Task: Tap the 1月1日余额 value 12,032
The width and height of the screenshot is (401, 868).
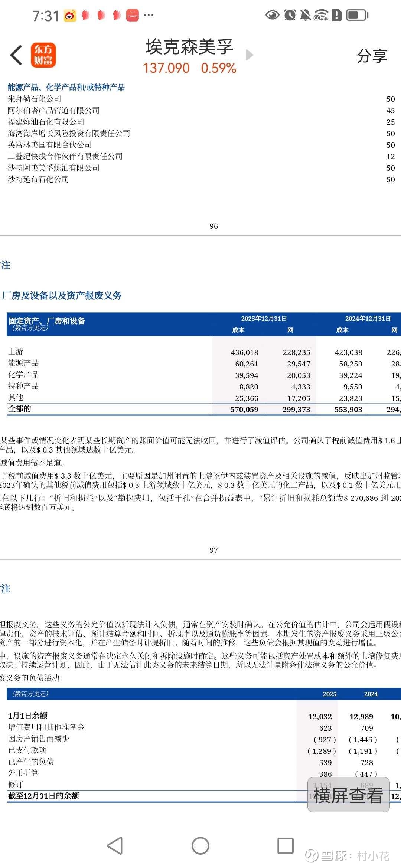Action: coord(320,717)
